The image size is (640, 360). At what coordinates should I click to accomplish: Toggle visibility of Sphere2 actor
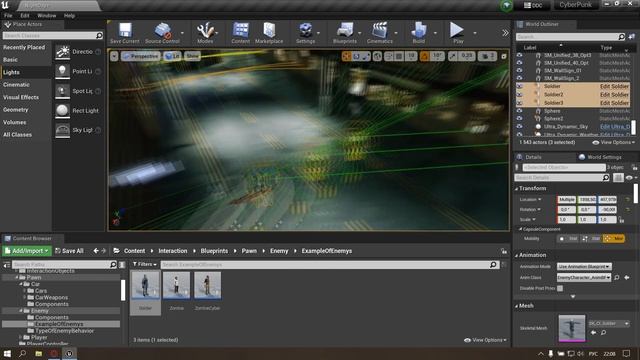click(x=520, y=118)
